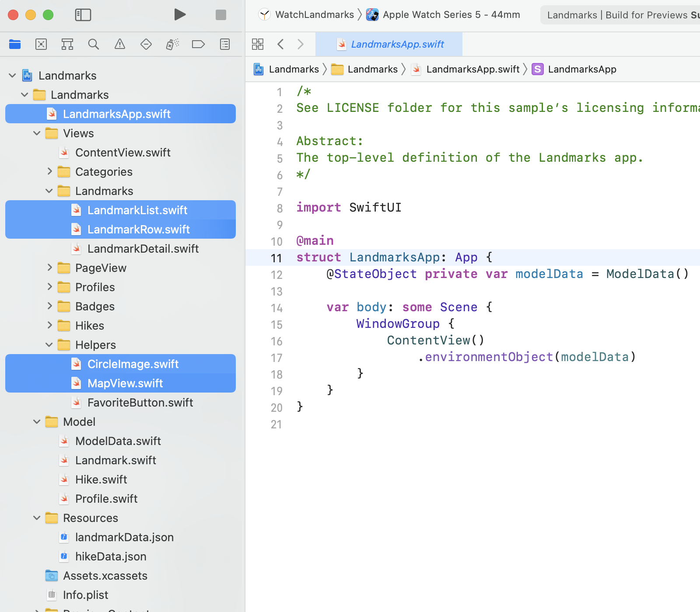This screenshot has height=612, width=700.
Task: Open the Find navigator magnifier icon
Action: click(94, 44)
